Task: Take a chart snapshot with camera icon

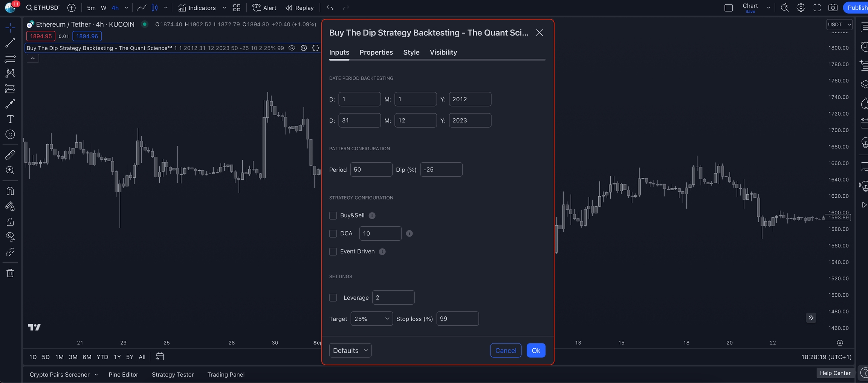Action: (833, 8)
